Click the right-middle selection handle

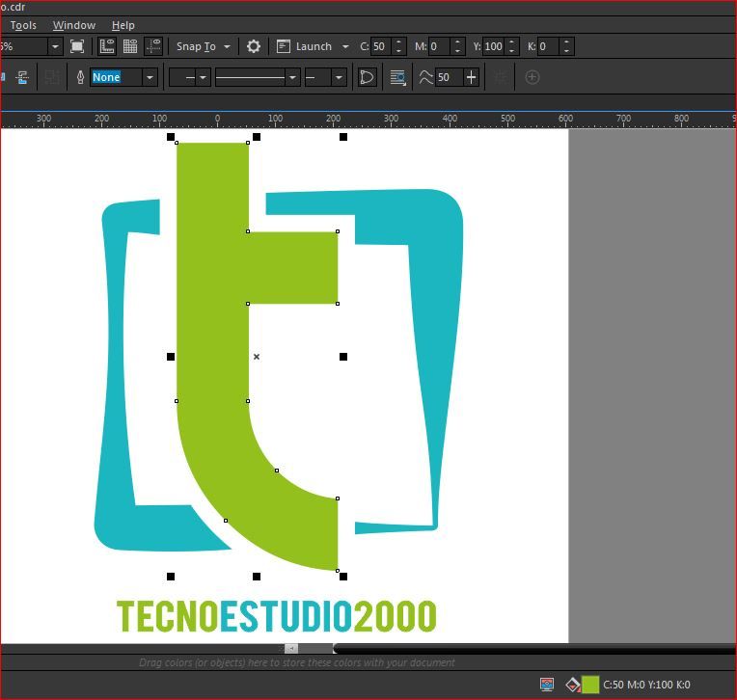(x=343, y=357)
